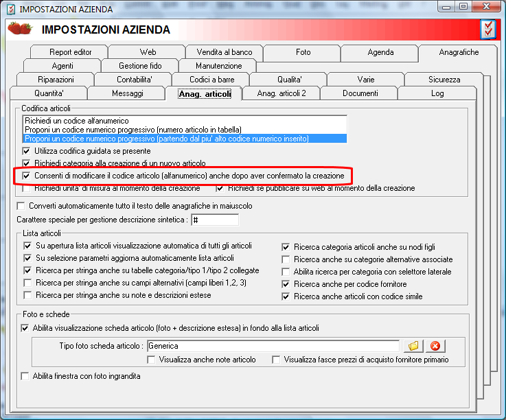The height and width of the screenshot is (420, 506).
Task: Select the Riparazioni tab
Action: tap(56, 80)
